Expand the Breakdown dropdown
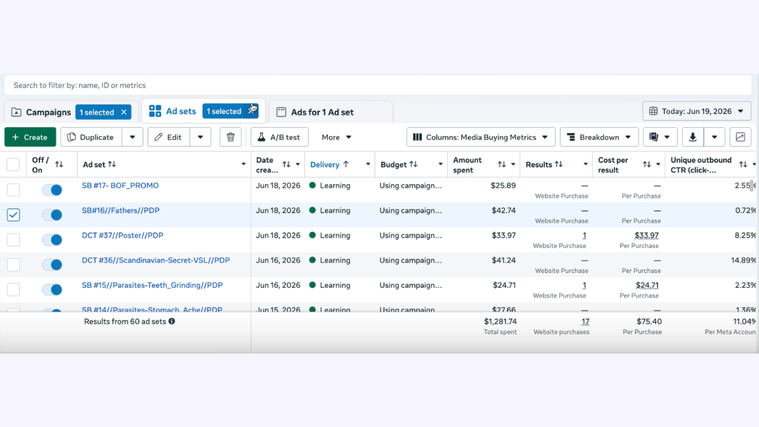The height and width of the screenshot is (427, 759). pos(599,137)
